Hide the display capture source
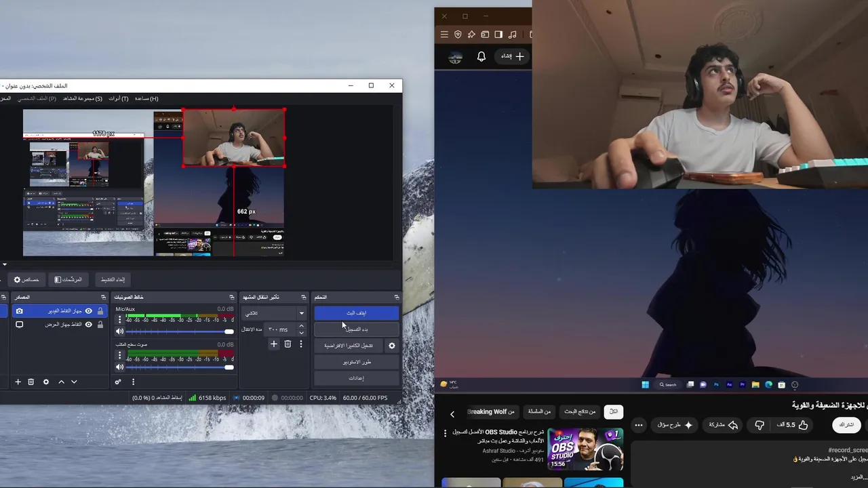This screenshot has height=488, width=868. (88, 325)
